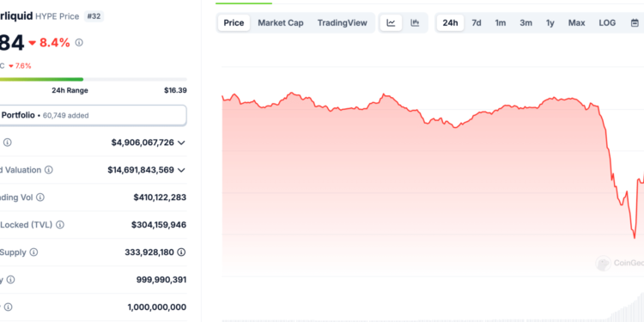Expand the $4,906,067,726 market cap chevron
644x322 pixels.
(x=181, y=143)
